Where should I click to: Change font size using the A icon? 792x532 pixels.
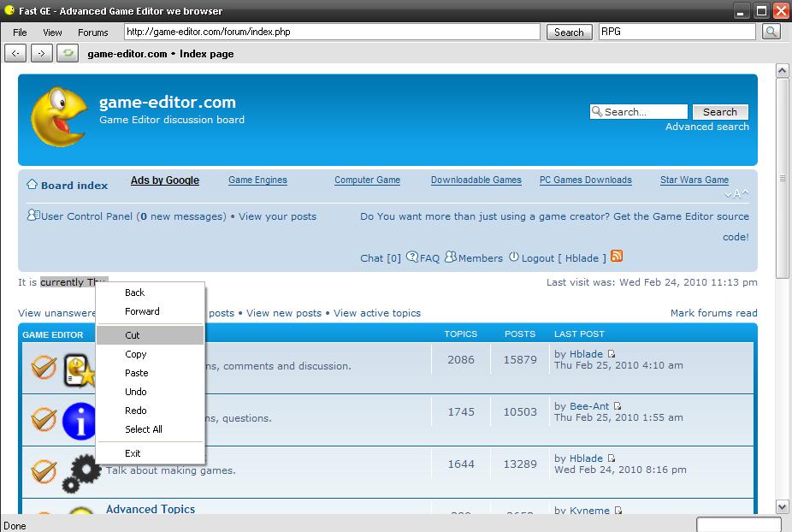[x=736, y=193]
